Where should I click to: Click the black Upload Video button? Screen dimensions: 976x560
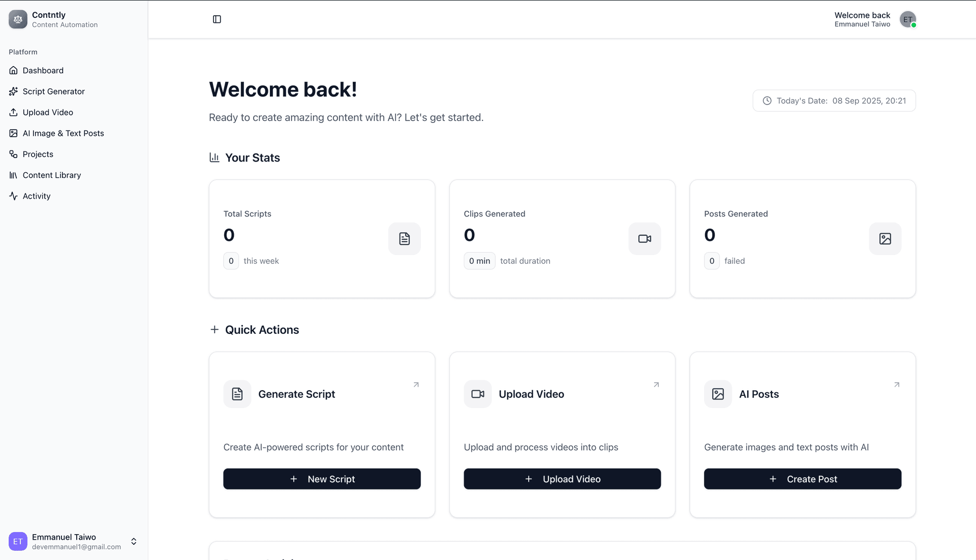point(562,479)
